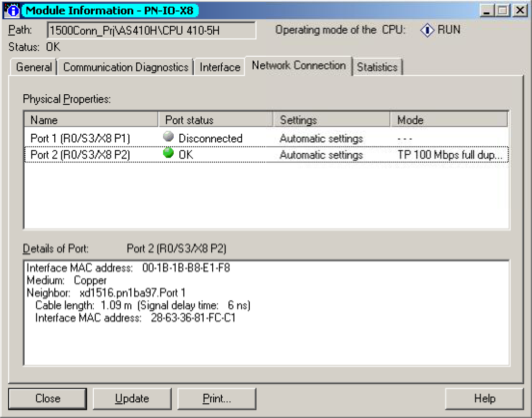
Task: Open the Statistics tab
Action: (377, 67)
